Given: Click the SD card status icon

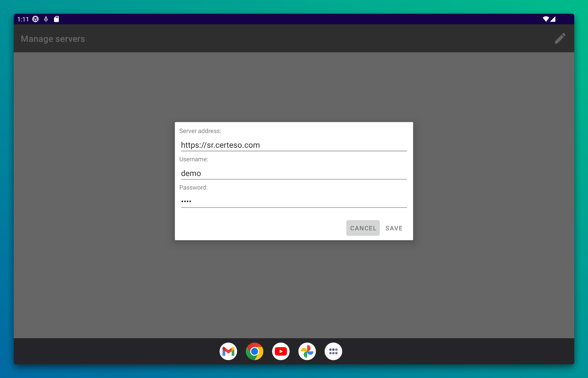Looking at the screenshot, I should [56, 19].
